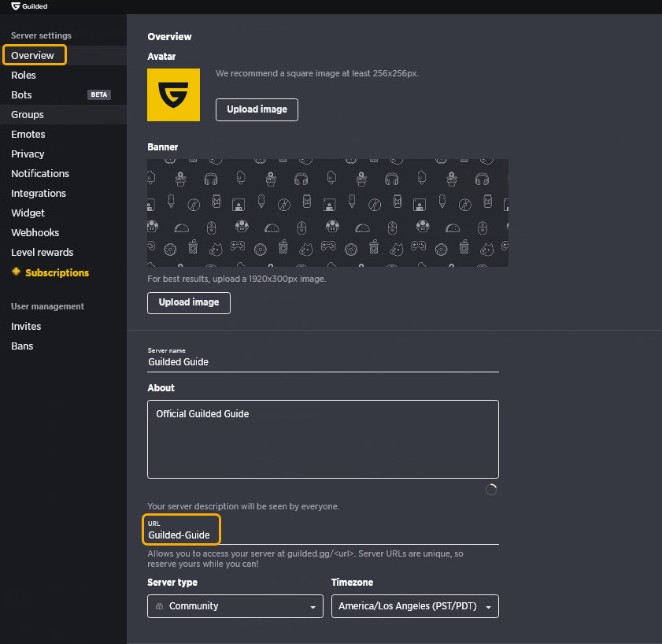Click the User management section header
The image size is (662, 644).
point(47,306)
